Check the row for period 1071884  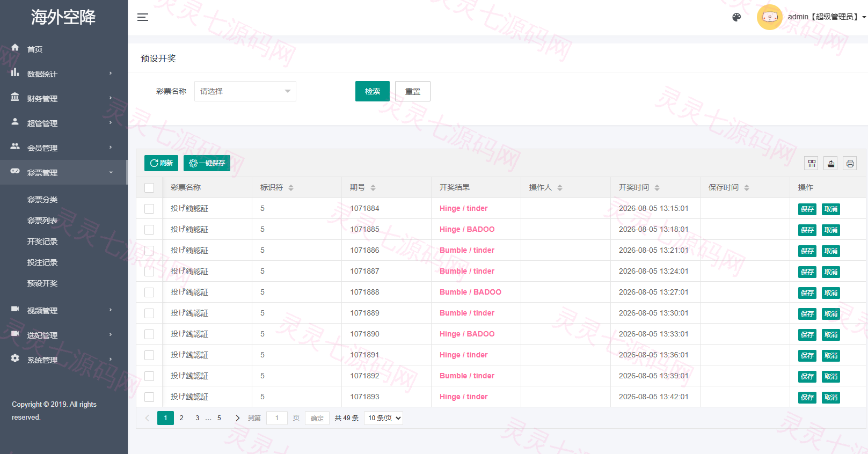(x=149, y=209)
